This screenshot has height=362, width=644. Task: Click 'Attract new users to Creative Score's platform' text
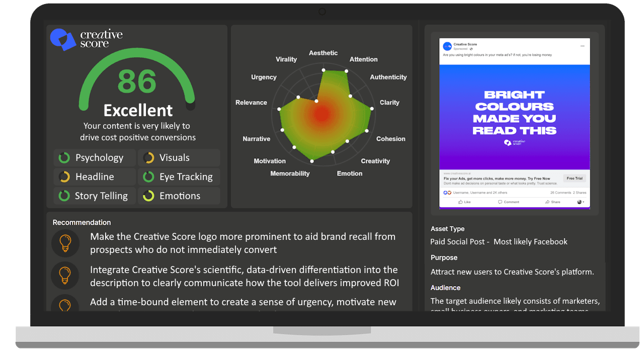tap(512, 272)
